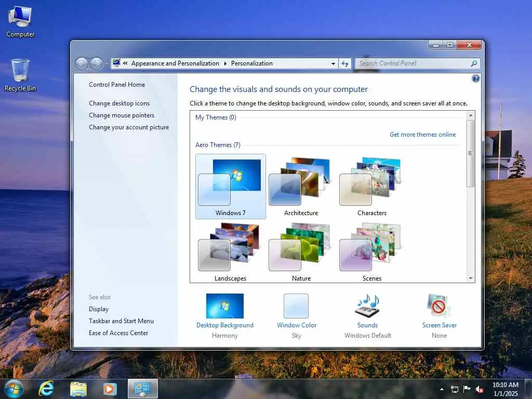Image resolution: width=532 pixels, height=399 pixels.
Task: Click the 'Harmony' text under Desktop Background
Action: pyautogui.click(x=224, y=336)
